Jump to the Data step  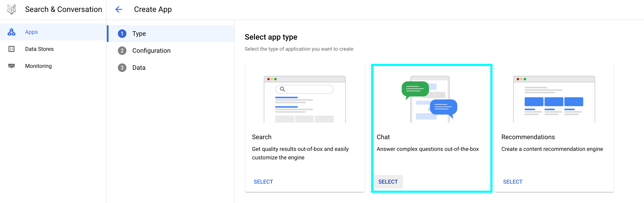coord(139,68)
